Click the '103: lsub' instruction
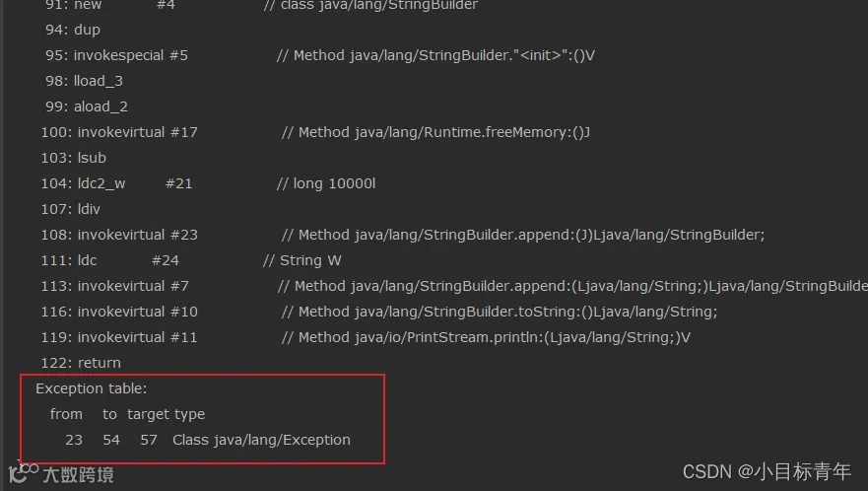This screenshot has width=868, height=491. click(74, 158)
